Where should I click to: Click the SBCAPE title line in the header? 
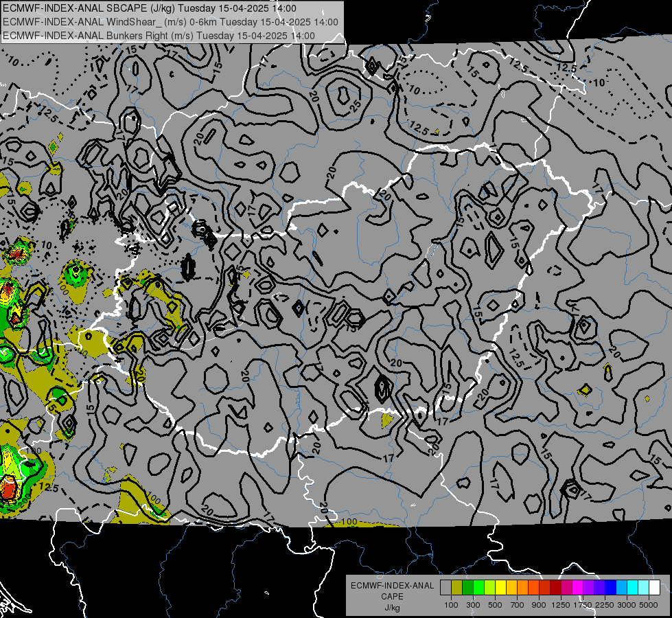[150, 8]
